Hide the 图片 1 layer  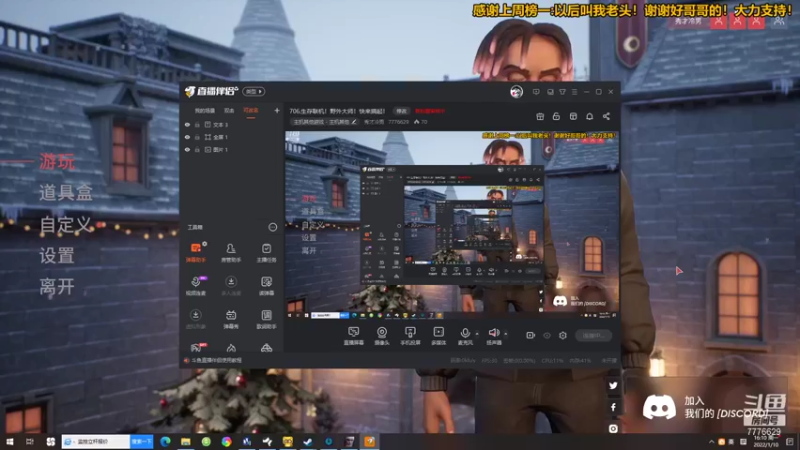[x=187, y=150]
